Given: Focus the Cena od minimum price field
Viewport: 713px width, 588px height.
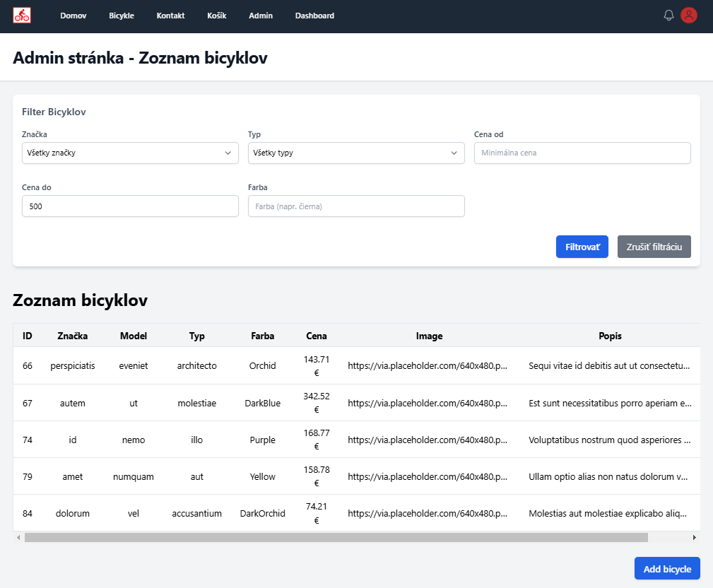Looking at the screenshot, I should point(582,153).
